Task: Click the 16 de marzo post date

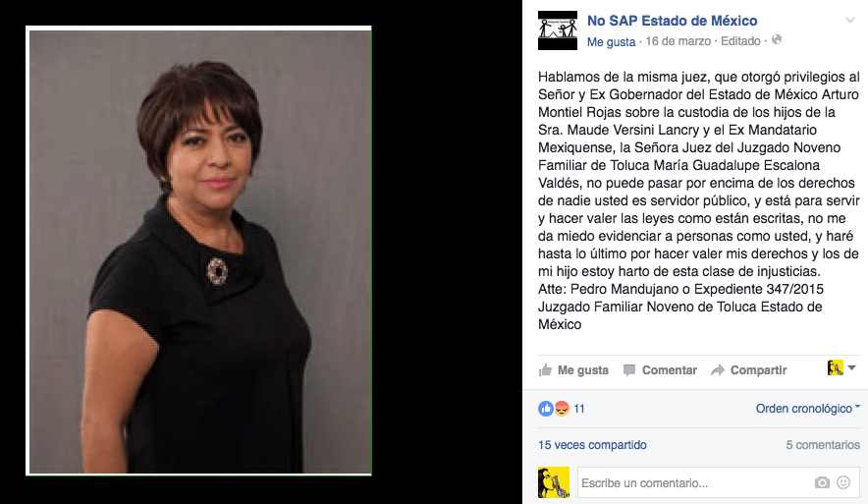Action: pyautogui.click(x=678, y=41)
